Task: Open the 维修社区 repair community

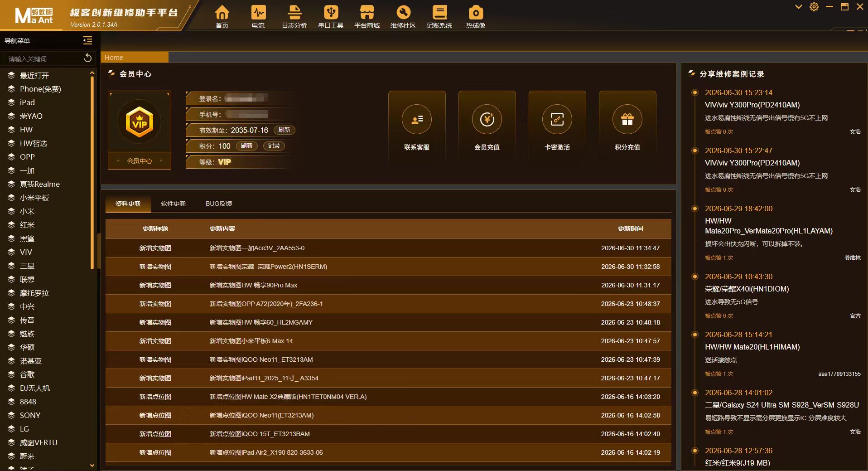Action: (403, 17)
